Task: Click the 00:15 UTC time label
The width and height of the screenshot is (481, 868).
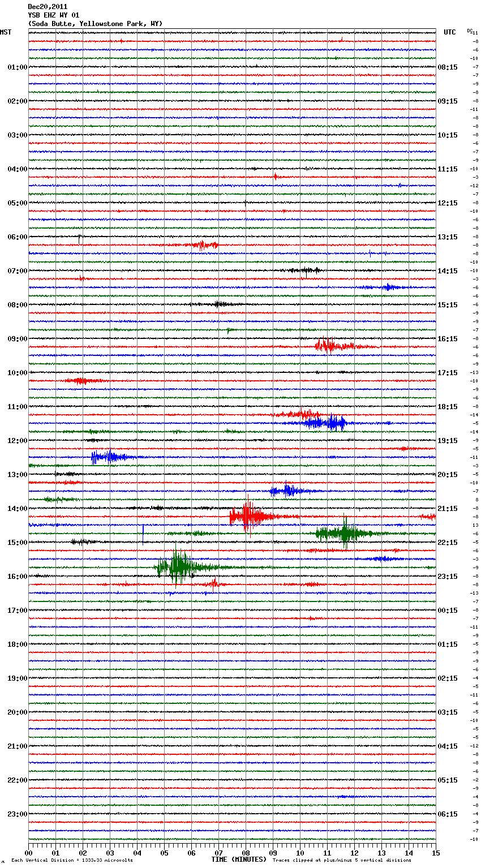Action: coord(448,611)
